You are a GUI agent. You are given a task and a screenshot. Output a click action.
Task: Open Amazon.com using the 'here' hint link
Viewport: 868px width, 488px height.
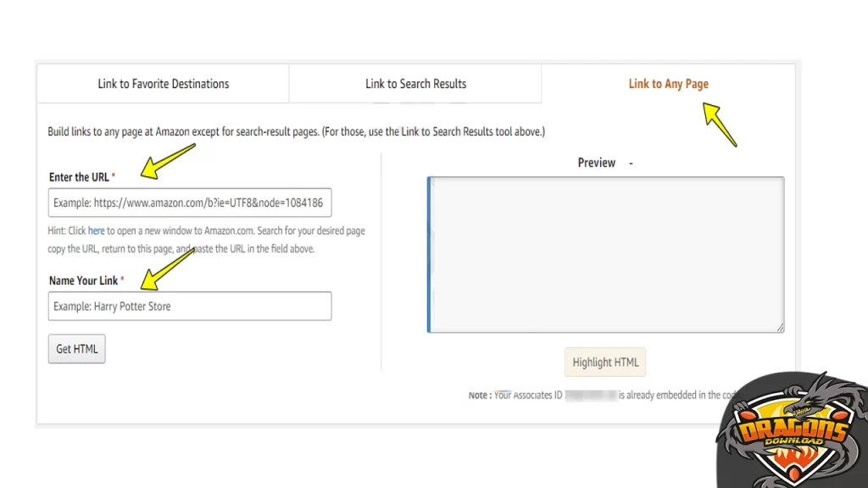point(96,230)
